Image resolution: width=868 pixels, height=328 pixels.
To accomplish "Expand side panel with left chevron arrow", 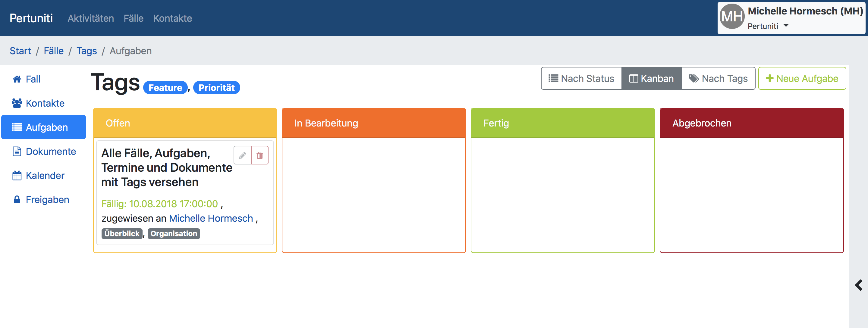I will [859, 285].
